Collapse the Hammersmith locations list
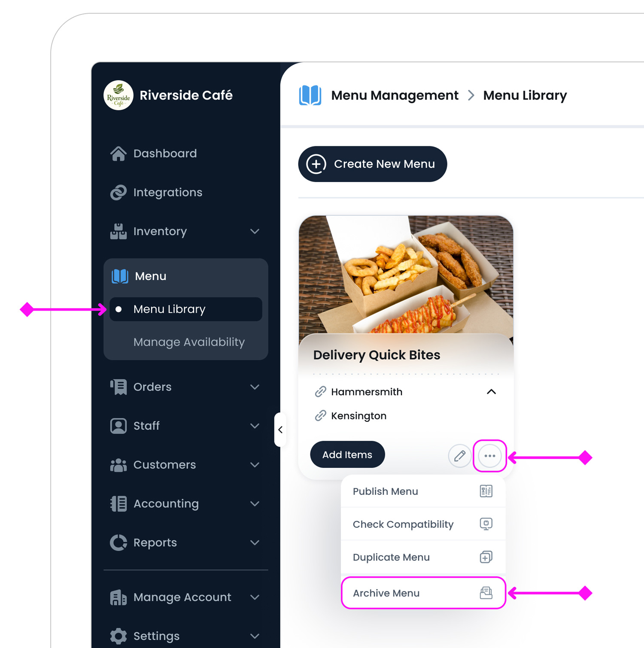644x648 pixels. point(492,392)
